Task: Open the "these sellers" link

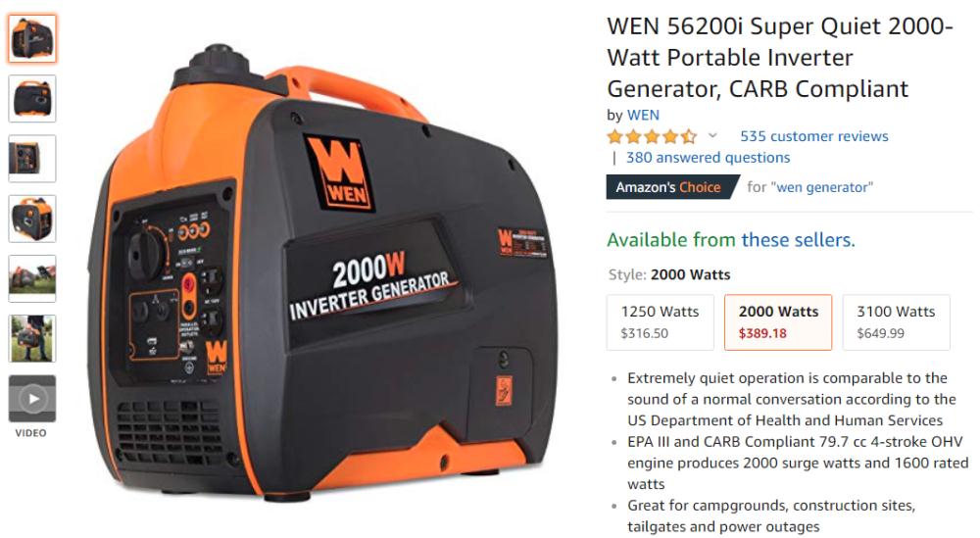Action: [798, 240]
